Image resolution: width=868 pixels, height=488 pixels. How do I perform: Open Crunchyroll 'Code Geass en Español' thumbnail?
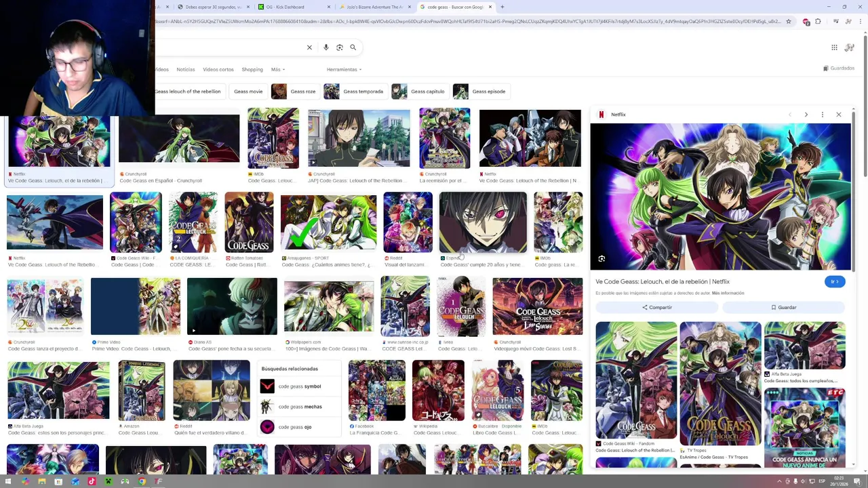click(179, 139)
